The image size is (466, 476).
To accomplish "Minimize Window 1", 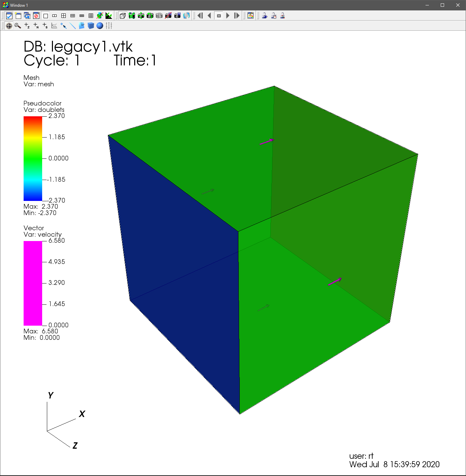I will (x=427, y=5).
